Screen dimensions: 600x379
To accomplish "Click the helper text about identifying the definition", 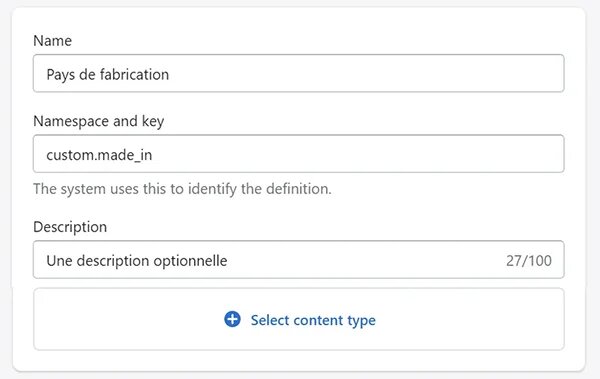I will [x=182, y=189].
